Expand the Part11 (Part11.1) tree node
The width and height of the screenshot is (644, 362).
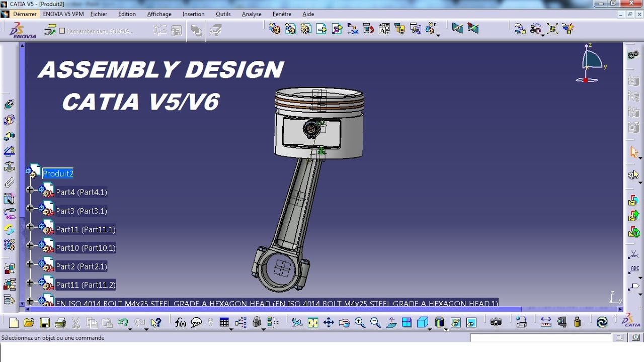30,227
